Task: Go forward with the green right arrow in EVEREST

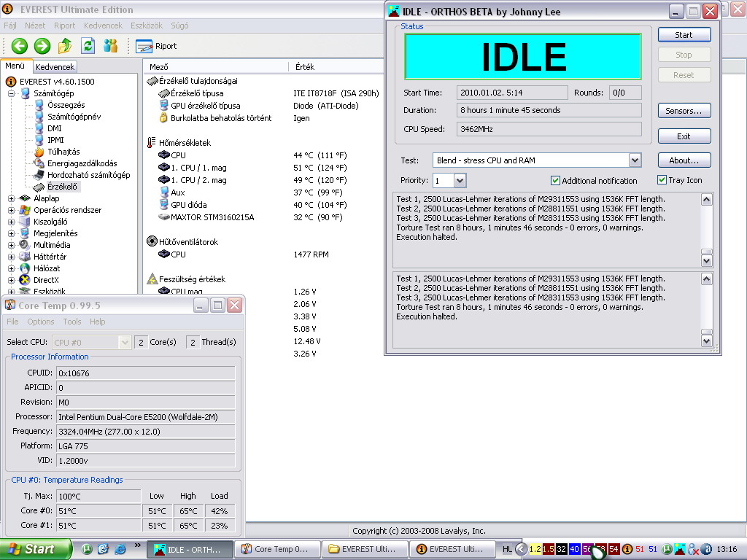Action: (42, 46)
